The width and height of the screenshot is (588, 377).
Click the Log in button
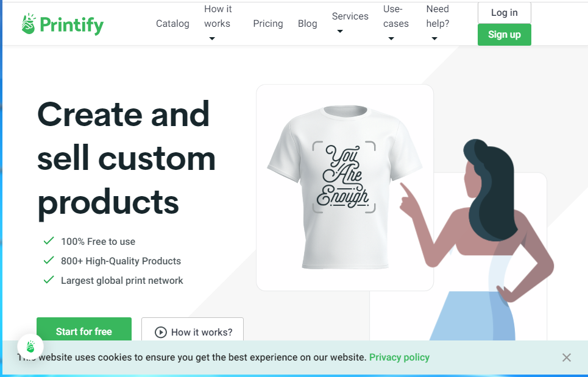(505, 13)
